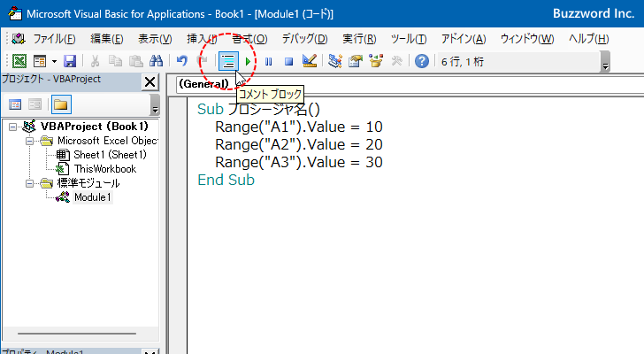Open the ツール(T) menu
This screenshot has width=644, height=354.
pyautogui.click(x=409, y=39)
